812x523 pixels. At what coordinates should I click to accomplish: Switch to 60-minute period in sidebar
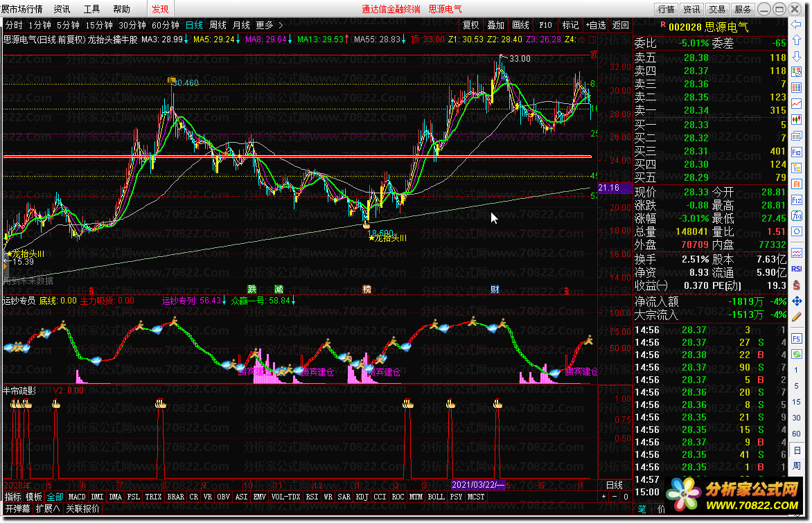(x=797, y=434)
